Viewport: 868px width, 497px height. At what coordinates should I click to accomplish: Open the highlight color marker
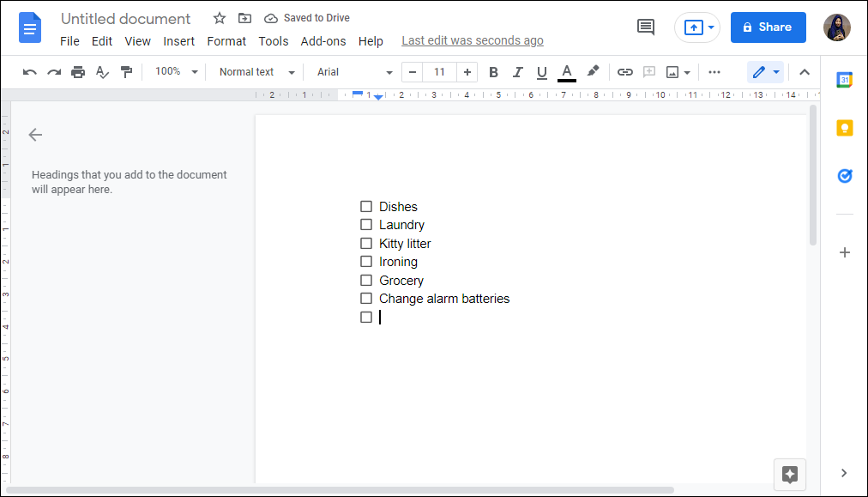(x=593, y=71)
